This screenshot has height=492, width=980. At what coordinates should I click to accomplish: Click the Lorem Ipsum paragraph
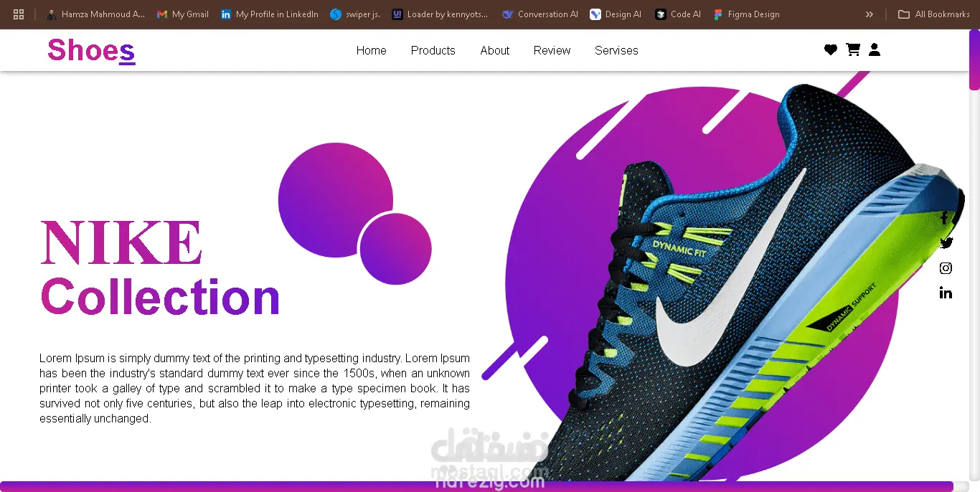click(255, 388)
